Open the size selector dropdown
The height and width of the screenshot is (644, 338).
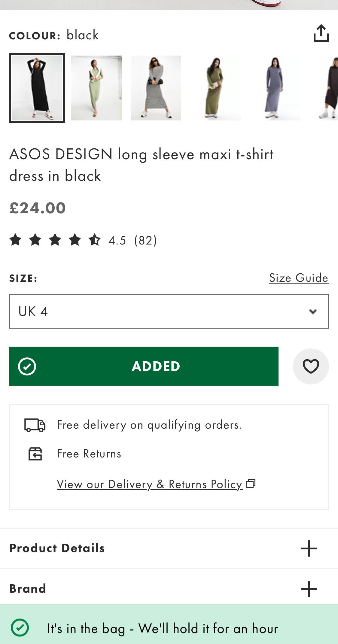(169, 311)
